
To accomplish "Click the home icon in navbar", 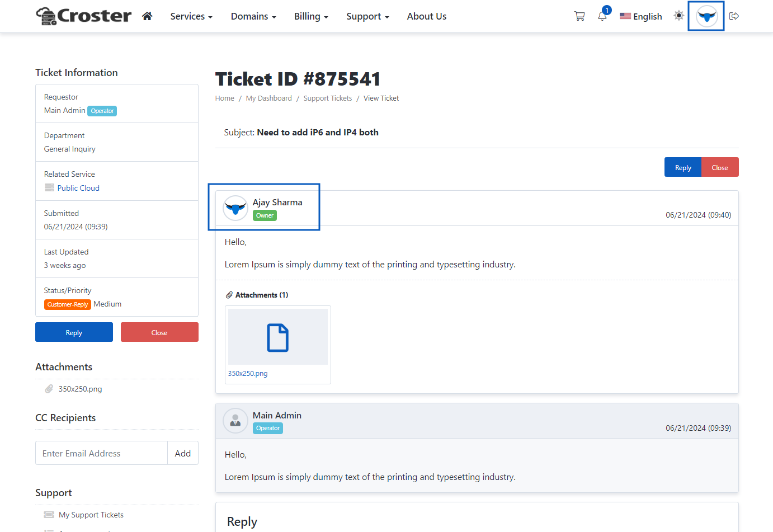I will [147, 16].
